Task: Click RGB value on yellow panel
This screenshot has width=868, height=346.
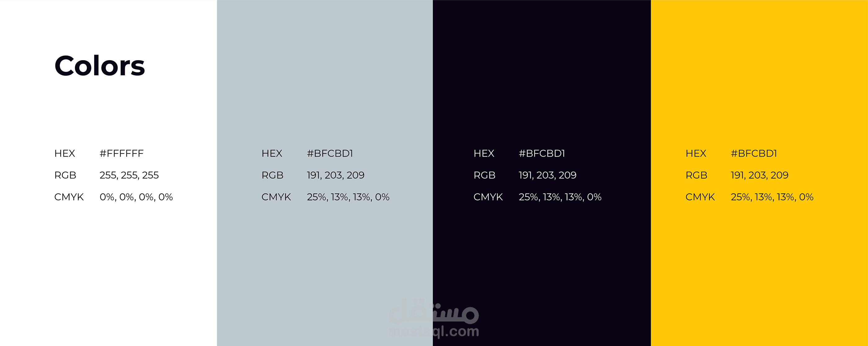Action: point(759,175)
